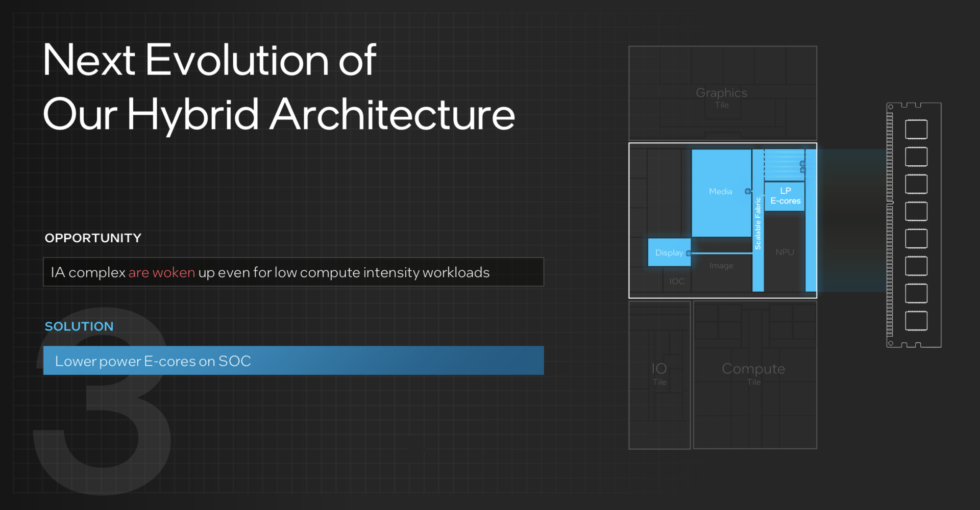The width and height of the screenshot is (980, 510).
Task: Select the Graphics Tile
Action: (x=723, y=93)
